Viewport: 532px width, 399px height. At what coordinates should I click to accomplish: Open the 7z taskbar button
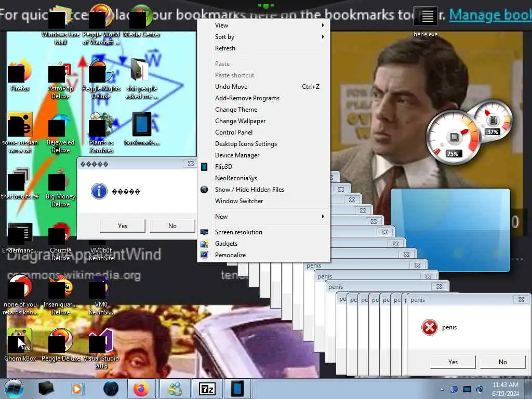(x=207, y=389)
